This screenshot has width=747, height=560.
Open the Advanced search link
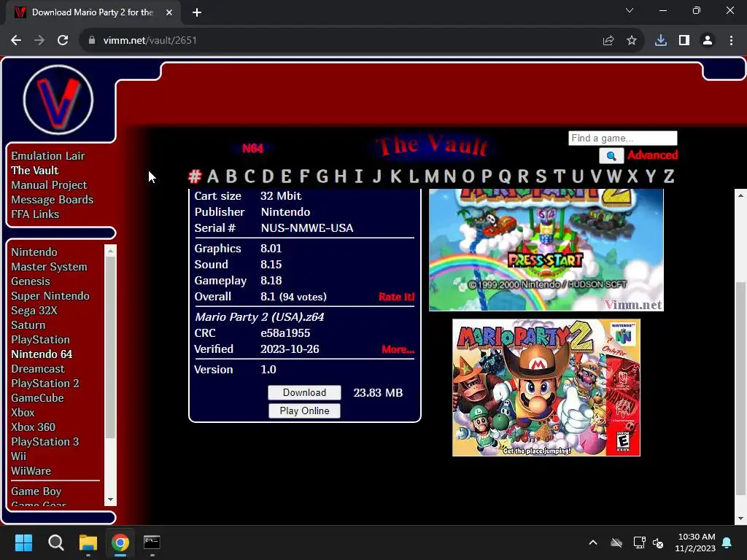coord(653,155)
